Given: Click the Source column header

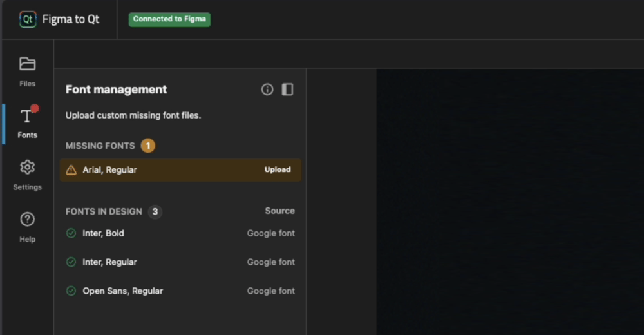Looking at the screenshot, I should (x=279, y=211).
